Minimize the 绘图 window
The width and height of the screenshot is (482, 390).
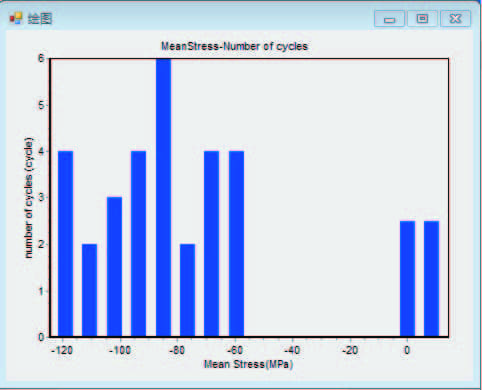click(x=389, y=19)
